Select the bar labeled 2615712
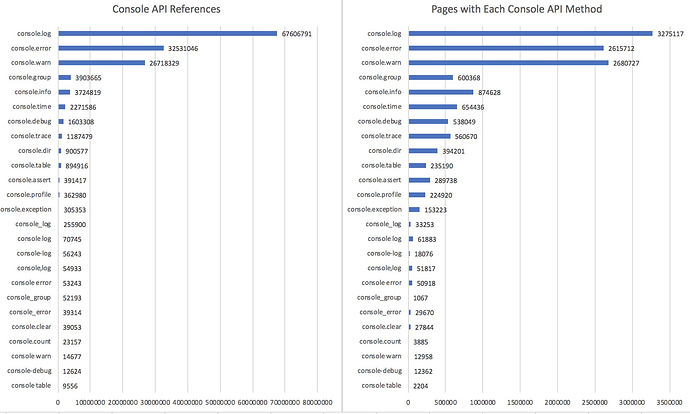This screenshot has height=414, width=690. [506, 48]
